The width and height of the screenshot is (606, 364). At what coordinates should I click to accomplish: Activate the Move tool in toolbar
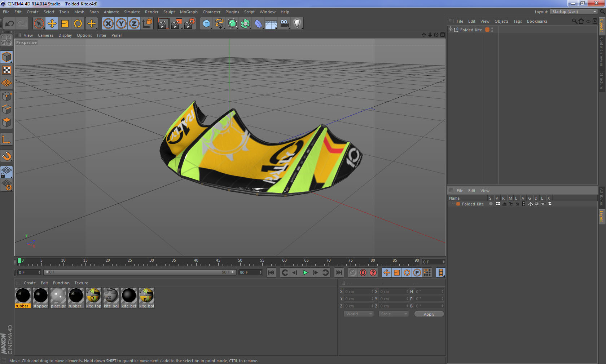click(x=52, y=24)
